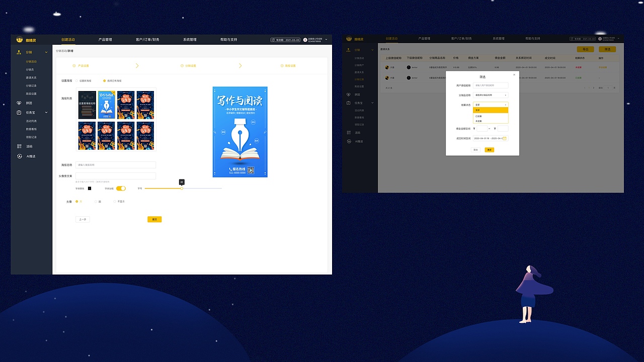
Task: Click the user avatar icon in left window header
Action: (x=305, y=40)
